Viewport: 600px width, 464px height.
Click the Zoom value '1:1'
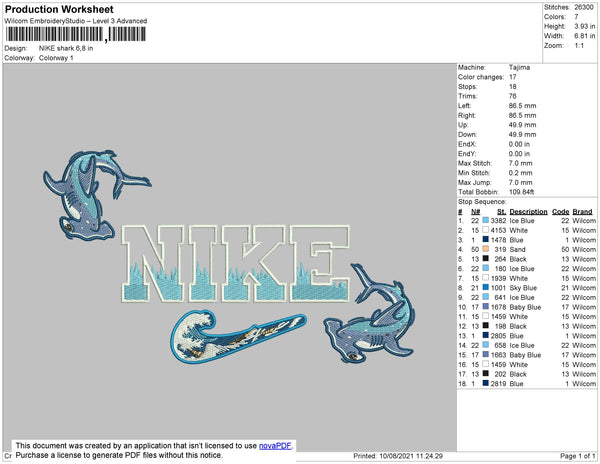click(x=579, y=46)
